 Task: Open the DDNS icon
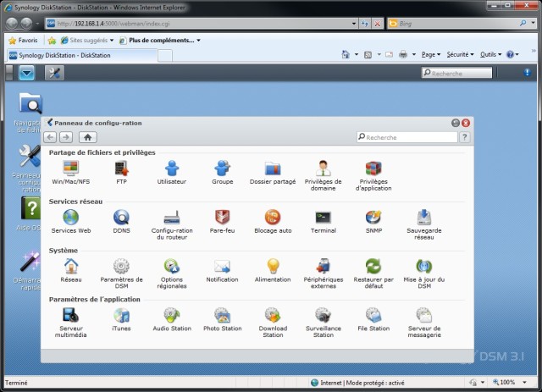click(121, 218)
